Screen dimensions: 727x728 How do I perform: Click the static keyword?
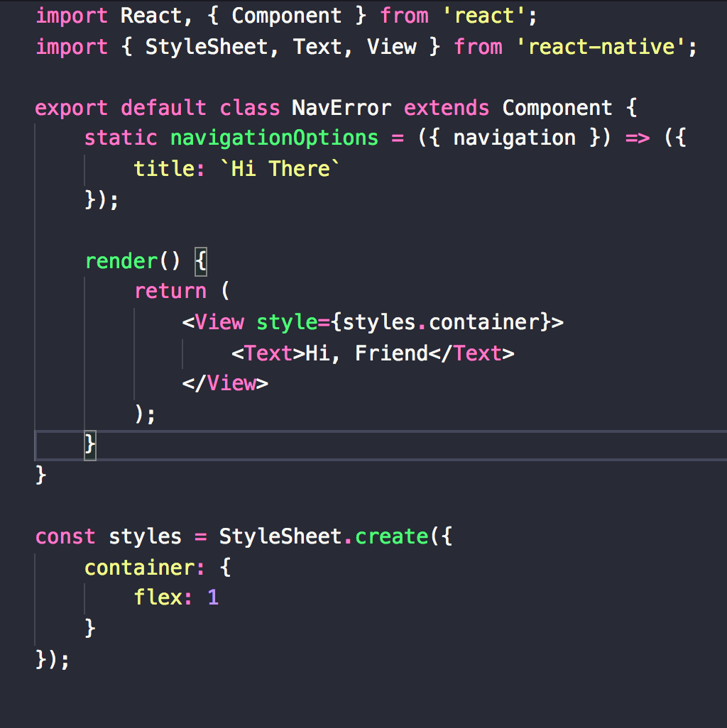click(121, 138)
